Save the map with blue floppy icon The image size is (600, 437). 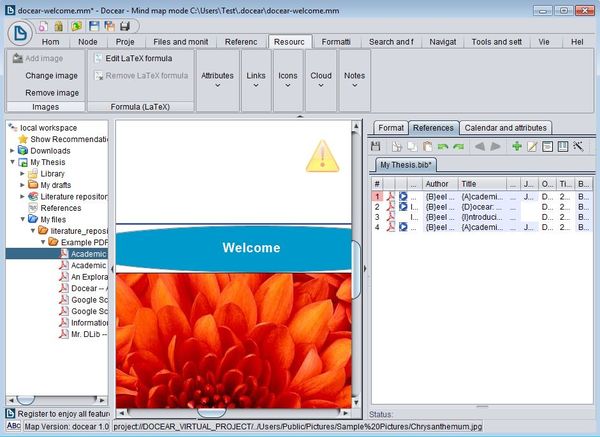coord(94,26)
